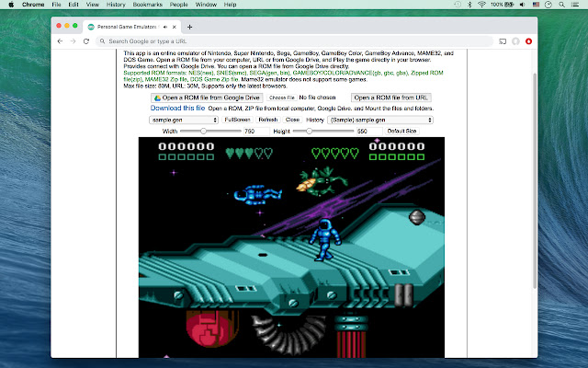Click the emulator Close button
The width and height of the screenshot is (588, 368).
point(292,120)
